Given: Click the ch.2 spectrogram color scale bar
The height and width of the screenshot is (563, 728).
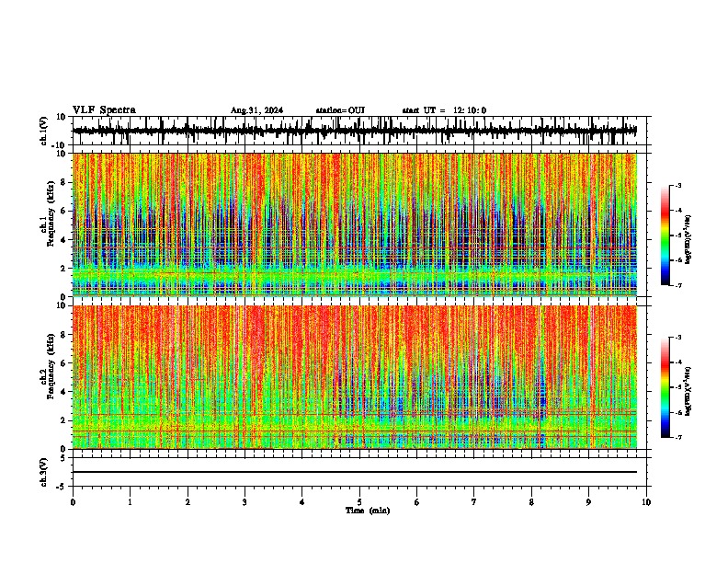Looking at the screenshot, I should (665, 387).
